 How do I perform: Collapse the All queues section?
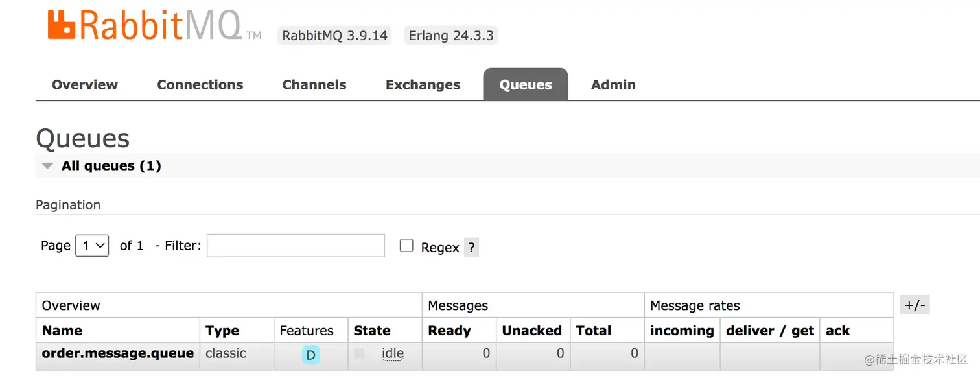(x=47, y=166)
